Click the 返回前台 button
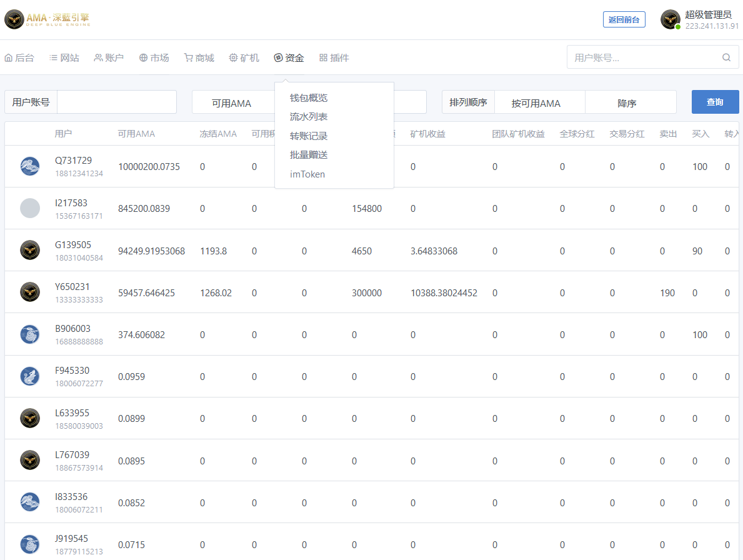The height and width of the screenshot is (560, 743). pyautogui.click(x=624, y=19)
